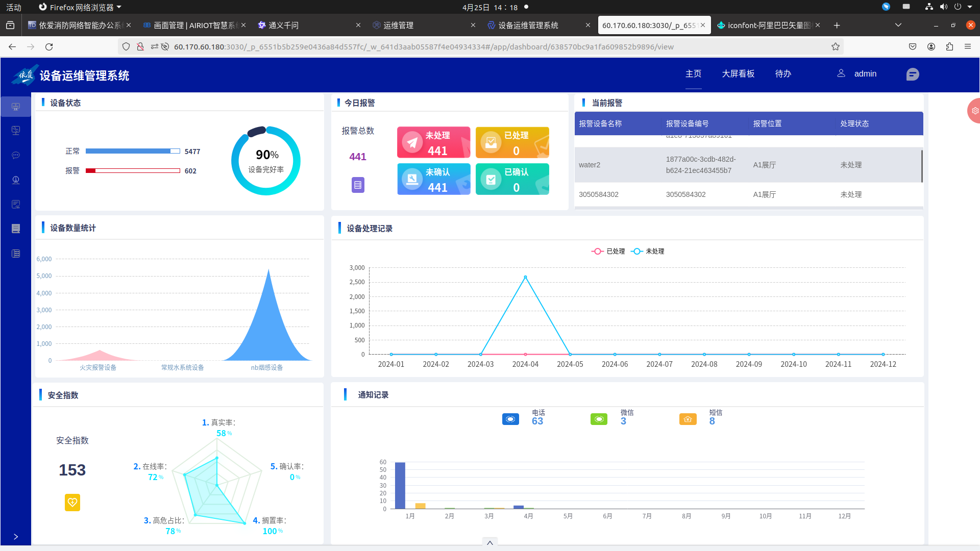Switch to 通义千问 browser tab
Viewport: 980px width, 551px height.
[309, 25]
